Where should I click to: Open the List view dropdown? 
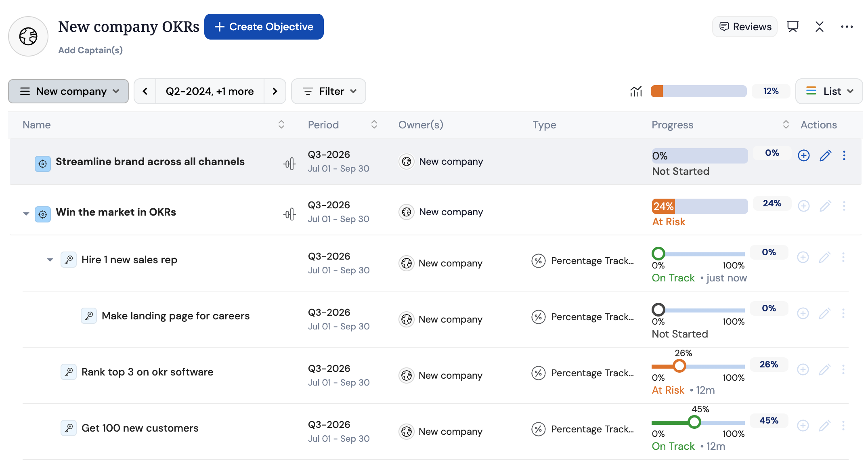829,91
